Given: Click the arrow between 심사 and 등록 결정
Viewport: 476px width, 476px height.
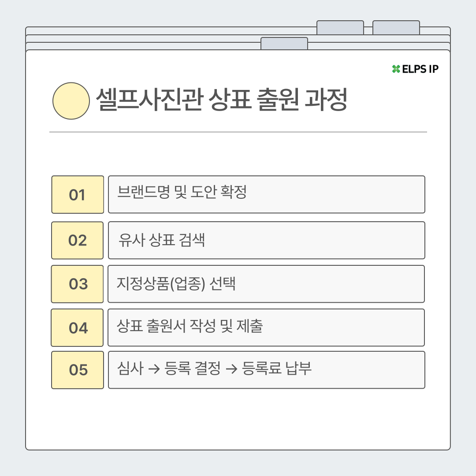Looking at the screenshot, I should (x=154, y=369).
